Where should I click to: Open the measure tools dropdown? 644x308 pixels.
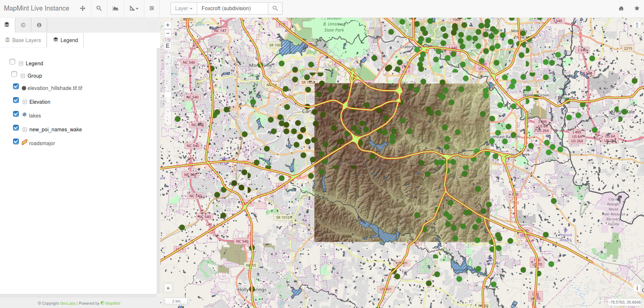[x=134, y=9]
